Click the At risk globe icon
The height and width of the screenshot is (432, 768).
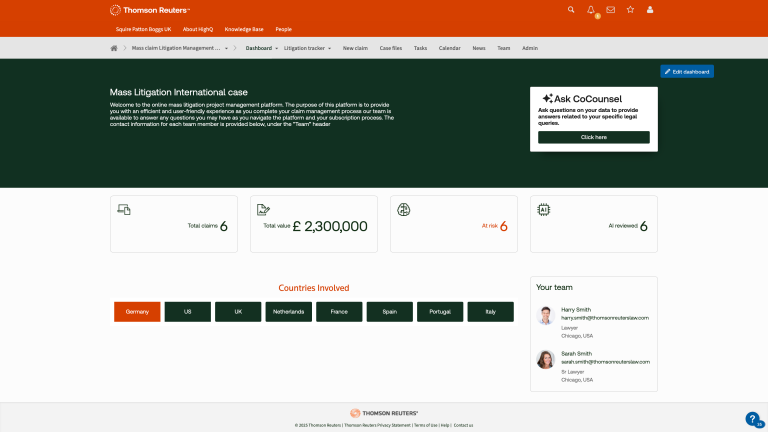pos(404,210)
